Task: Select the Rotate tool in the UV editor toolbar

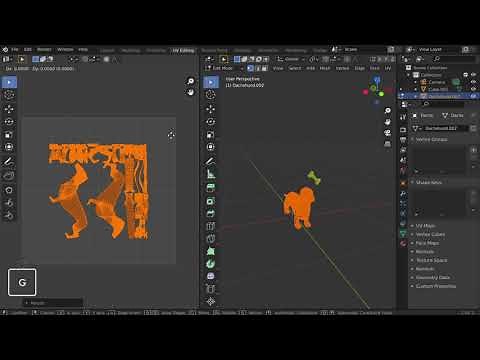Action: 9,122
